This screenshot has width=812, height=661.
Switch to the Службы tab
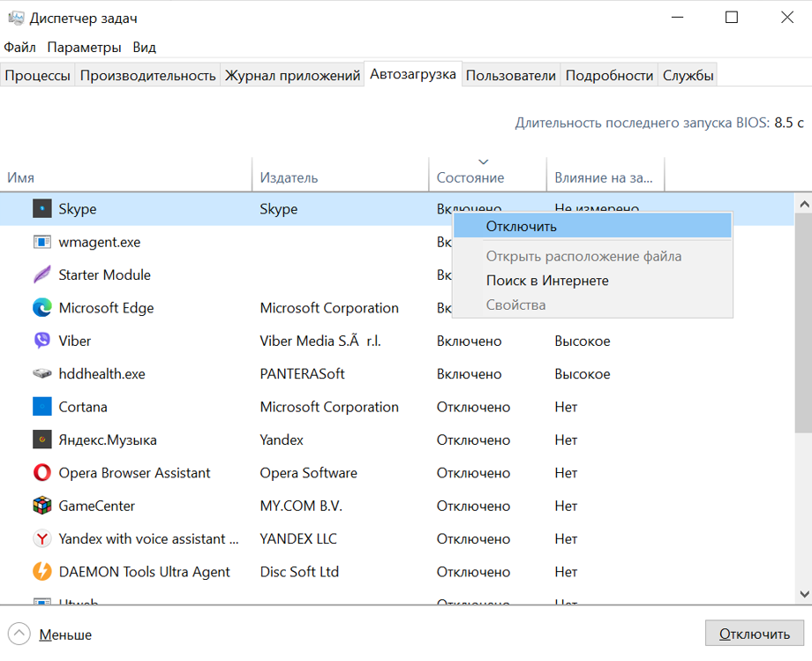click(x=688, y=76)
